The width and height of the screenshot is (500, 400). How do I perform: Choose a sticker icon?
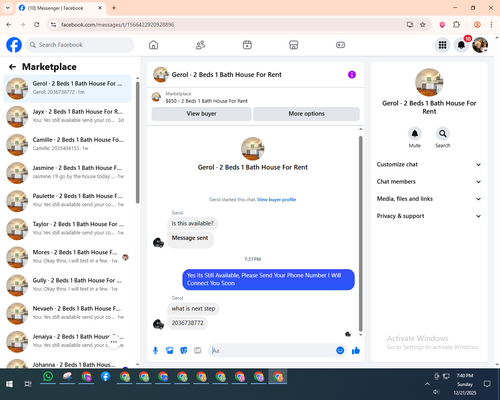coord(184,350)
